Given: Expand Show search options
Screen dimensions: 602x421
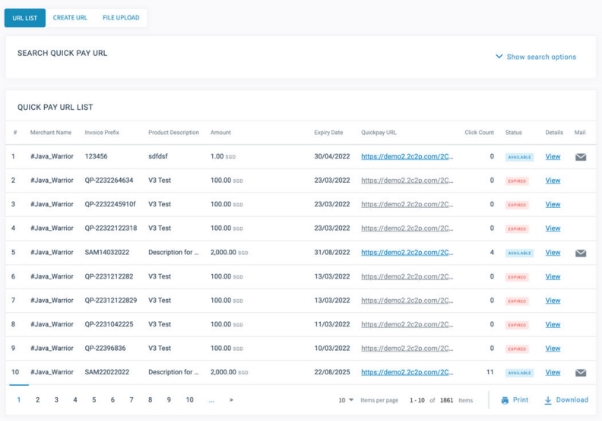Looking at the screenshot, I should coord(536,57).
